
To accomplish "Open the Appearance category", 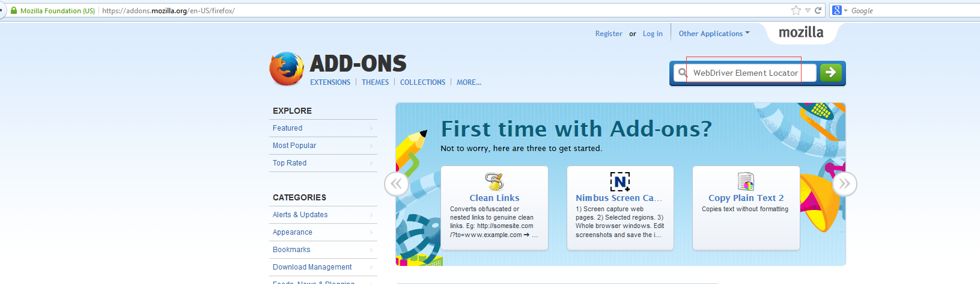I will (323, 232).
